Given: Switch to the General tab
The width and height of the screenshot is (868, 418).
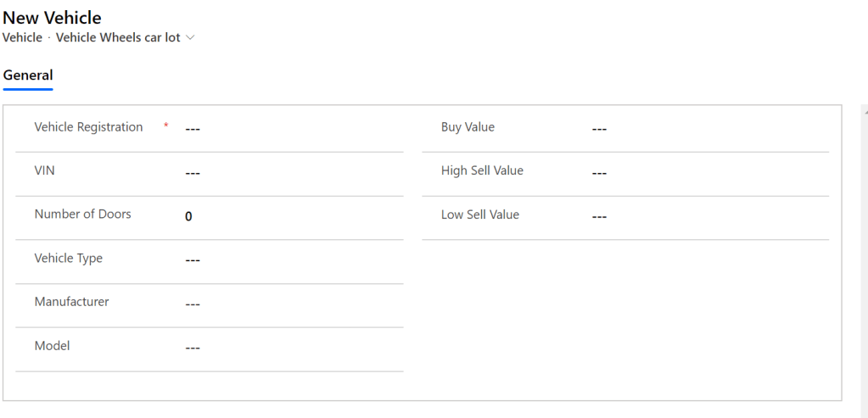Looking at the screenshot, I should point(28,75).
